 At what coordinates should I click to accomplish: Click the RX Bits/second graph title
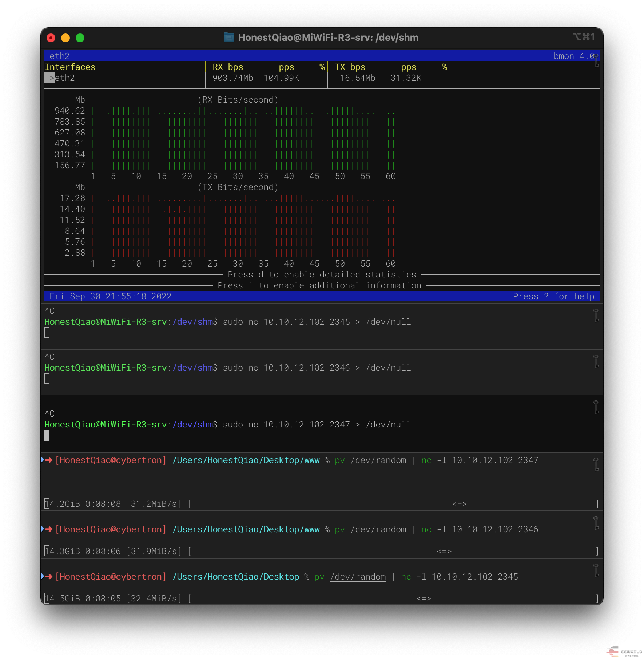click(x=238, y=100)
